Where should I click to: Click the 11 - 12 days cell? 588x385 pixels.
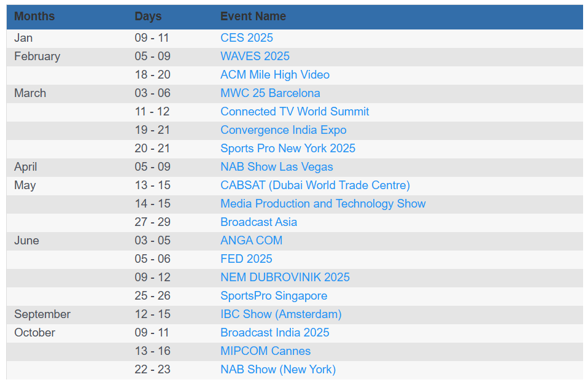point(152,112)
